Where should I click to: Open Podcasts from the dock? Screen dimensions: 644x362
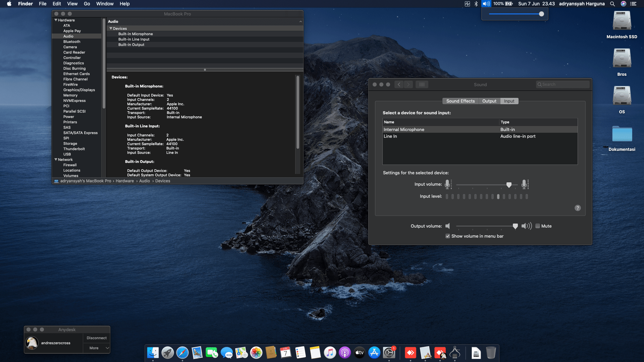[344, 353]
